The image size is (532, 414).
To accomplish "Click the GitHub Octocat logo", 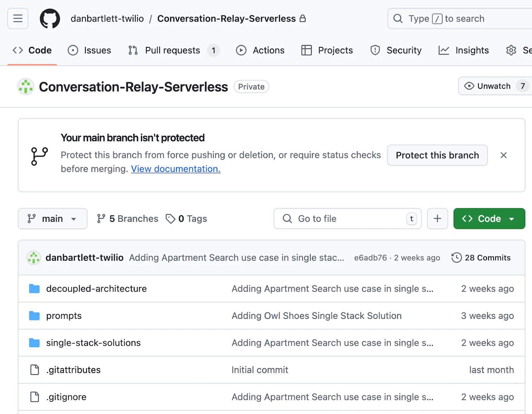I will [50, 19].
